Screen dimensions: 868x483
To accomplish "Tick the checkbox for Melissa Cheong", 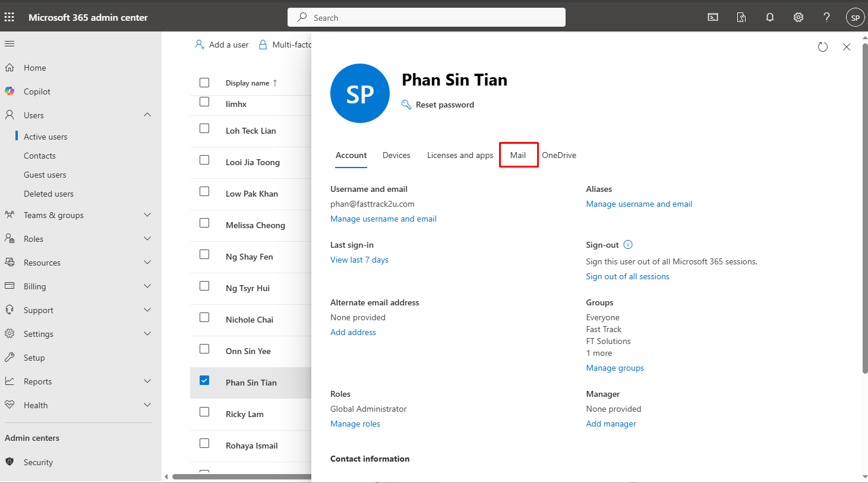I will tap(204, 223).
